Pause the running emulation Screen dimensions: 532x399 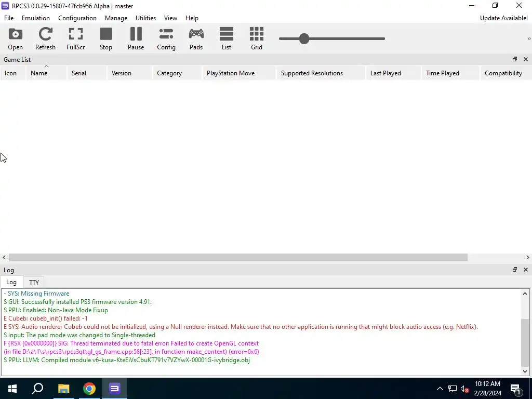136,38
